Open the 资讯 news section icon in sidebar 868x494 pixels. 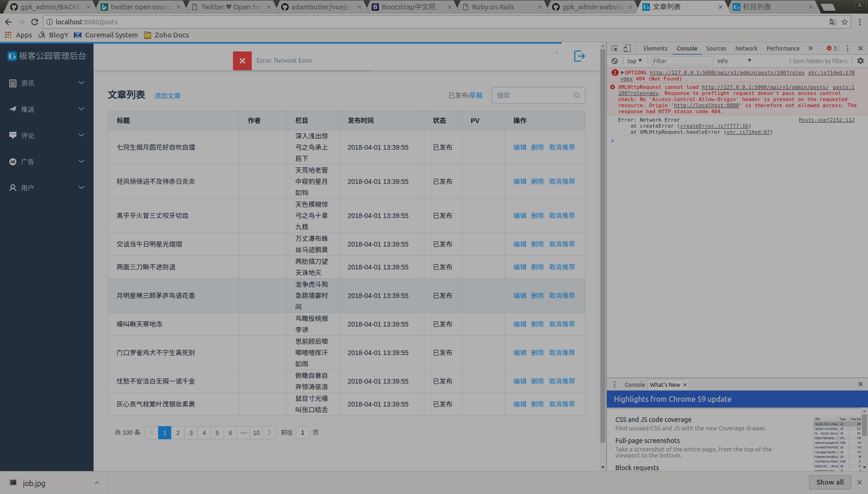click(13, 83)
